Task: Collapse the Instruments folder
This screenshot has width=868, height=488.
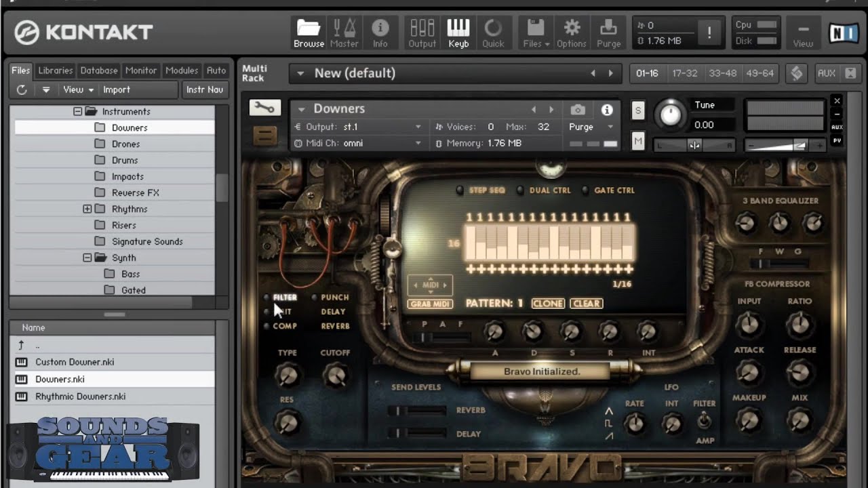Action: click(77, 111)
